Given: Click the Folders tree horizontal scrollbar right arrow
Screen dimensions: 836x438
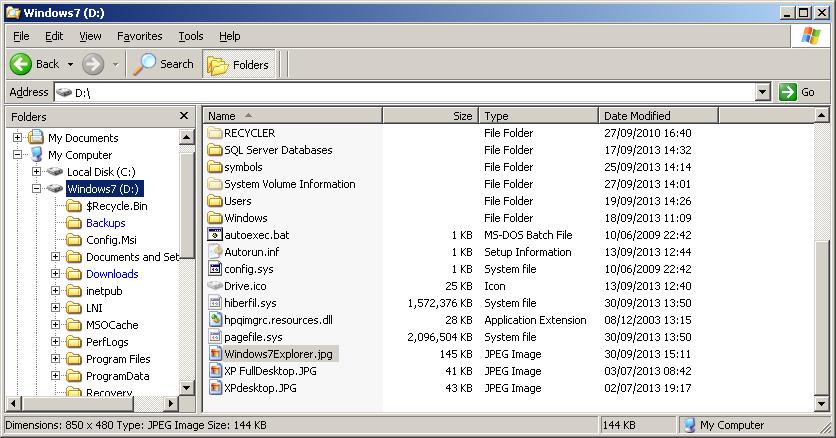Looking at the screenshot, I should tap(171, 403).
